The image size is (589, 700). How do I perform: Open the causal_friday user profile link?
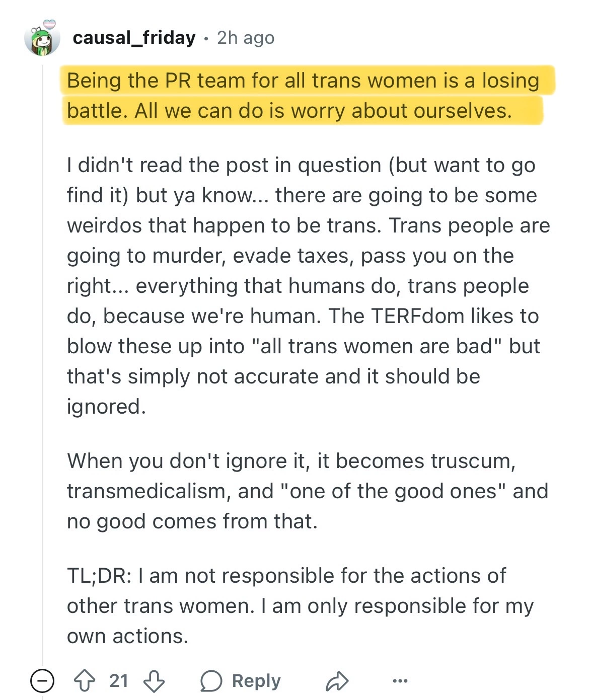(x=134, y=38)
